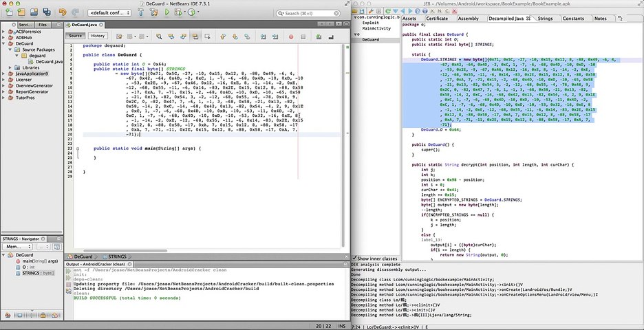Image resolution: width=644 pixels, height=330 pixels.
Task: Open the Constants tab in JEB
Action: [573, 19]
